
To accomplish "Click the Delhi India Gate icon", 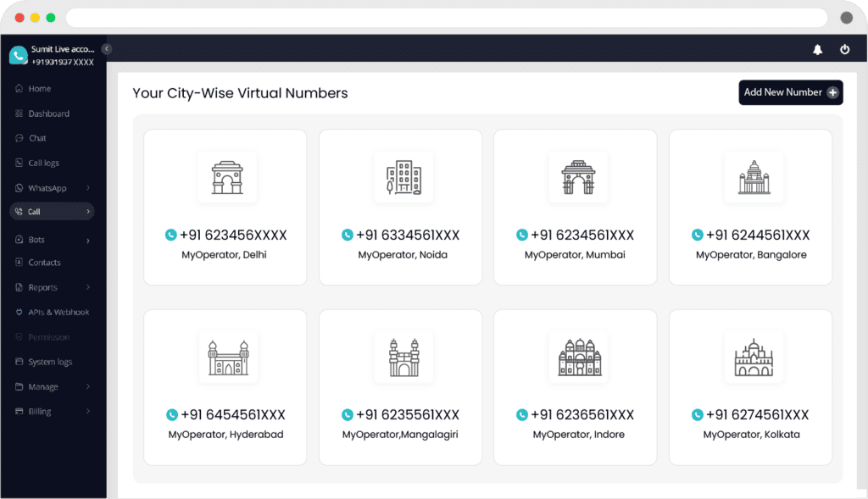I will point(227,178).
